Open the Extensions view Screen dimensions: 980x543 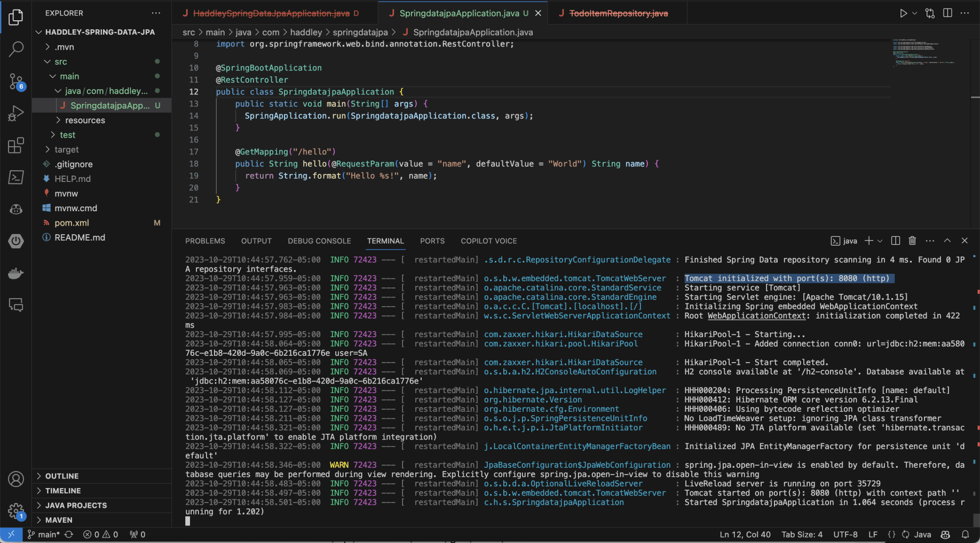pos(16,145)
